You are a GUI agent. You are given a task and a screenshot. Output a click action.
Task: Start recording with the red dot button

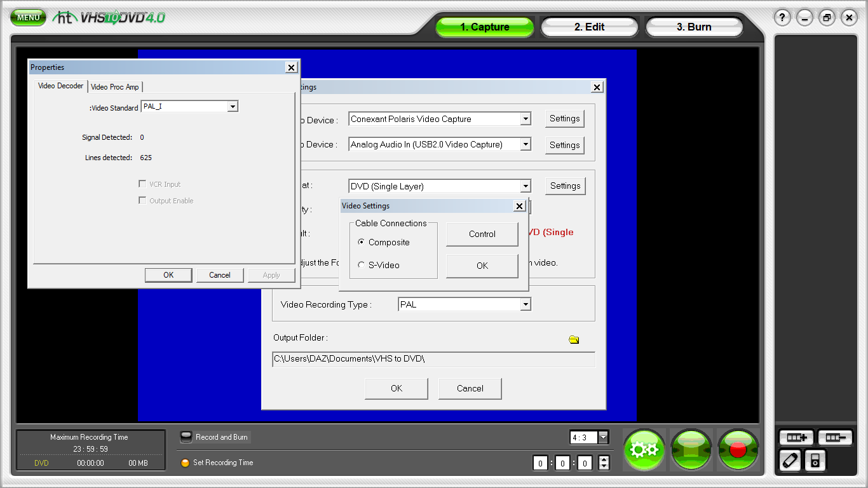click(738, 449)
